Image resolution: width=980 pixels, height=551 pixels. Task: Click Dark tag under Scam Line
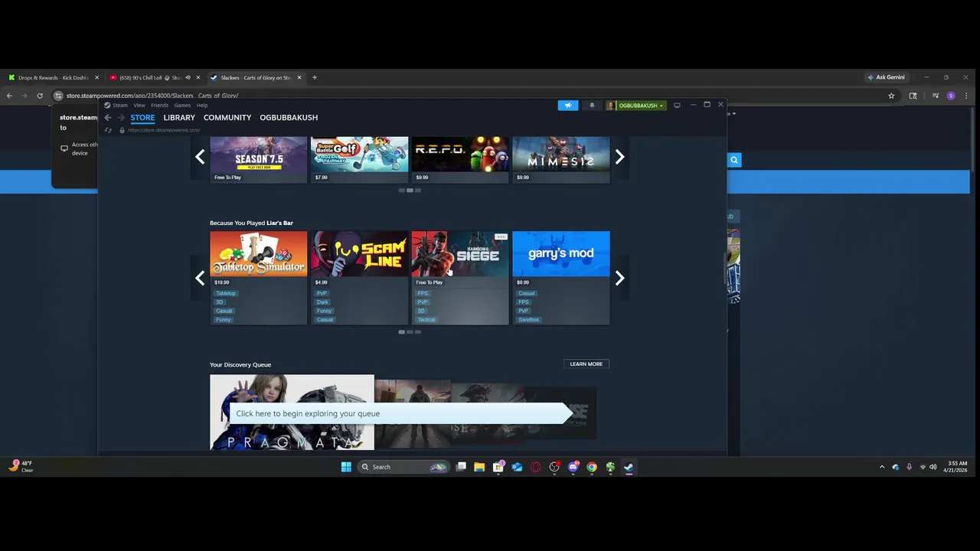click(322, 302)
